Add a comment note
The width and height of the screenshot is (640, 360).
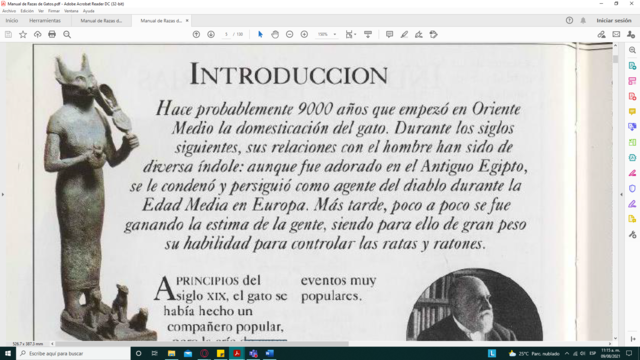click(389, 35)
